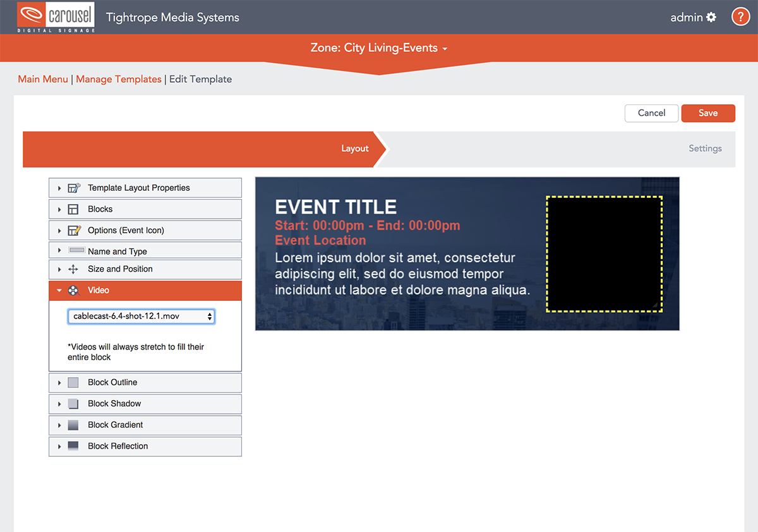Image resolution: width=758 pixels, height=532 pixels.
Task: Click the Block Shadow icon
Action: [73, 404]
